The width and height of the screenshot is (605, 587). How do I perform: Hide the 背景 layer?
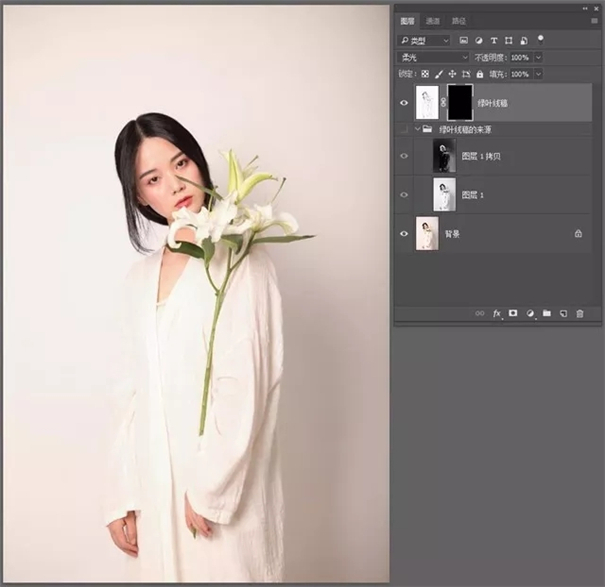point(404,233)
